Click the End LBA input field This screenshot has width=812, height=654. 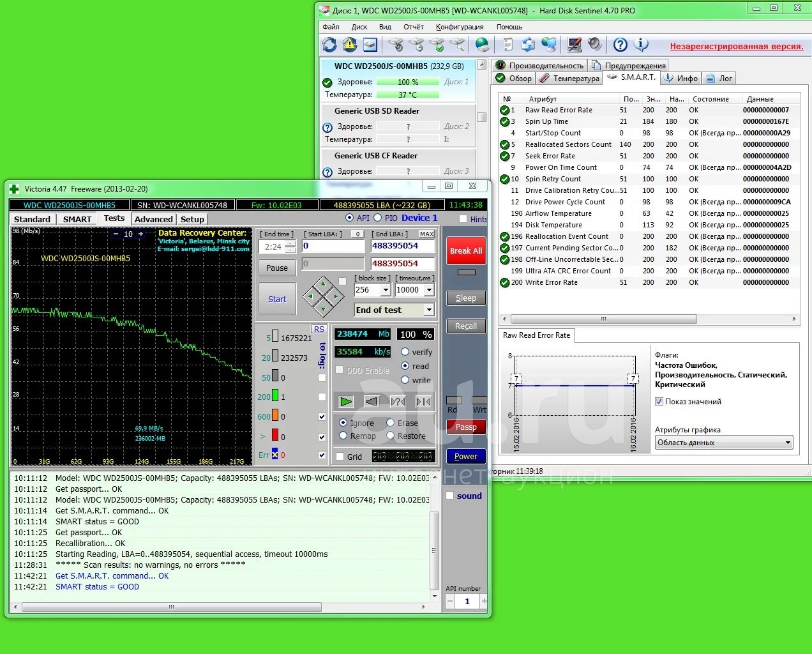403,246
